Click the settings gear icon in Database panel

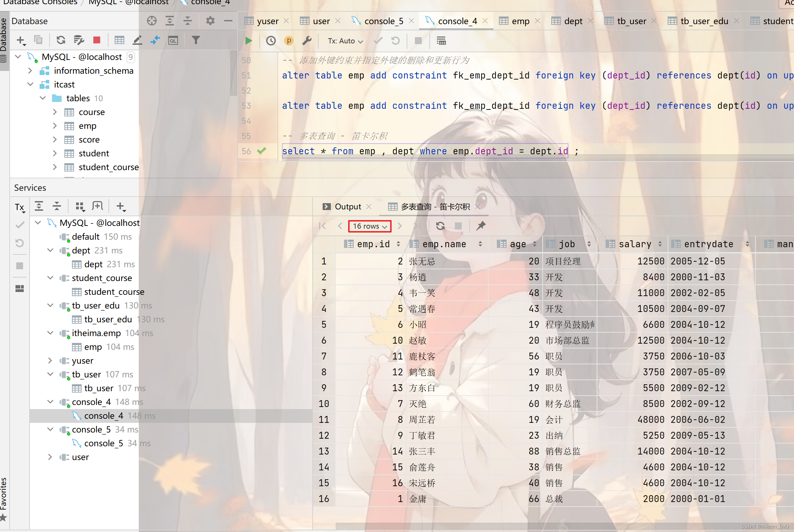coord(210,21)
